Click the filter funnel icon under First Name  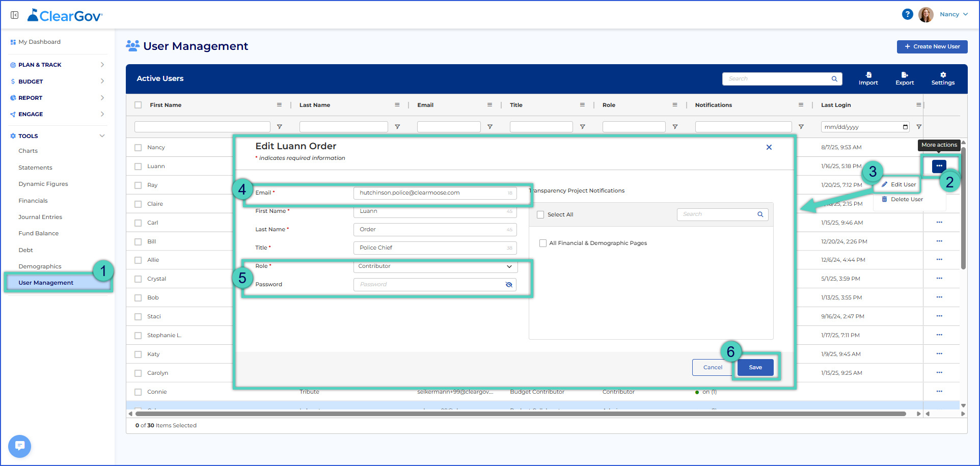pyautogui.click(x=279, y=127)
